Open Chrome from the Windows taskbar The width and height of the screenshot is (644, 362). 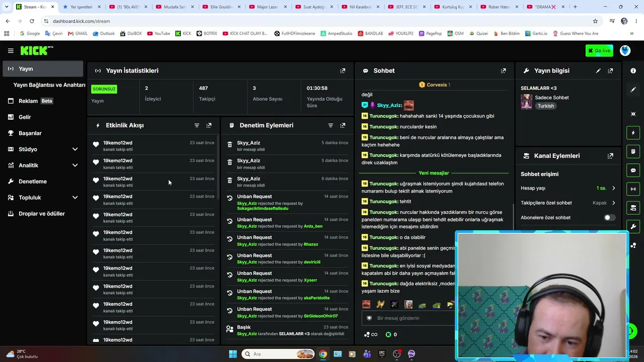pyautogui.click(x=323, y=354)
